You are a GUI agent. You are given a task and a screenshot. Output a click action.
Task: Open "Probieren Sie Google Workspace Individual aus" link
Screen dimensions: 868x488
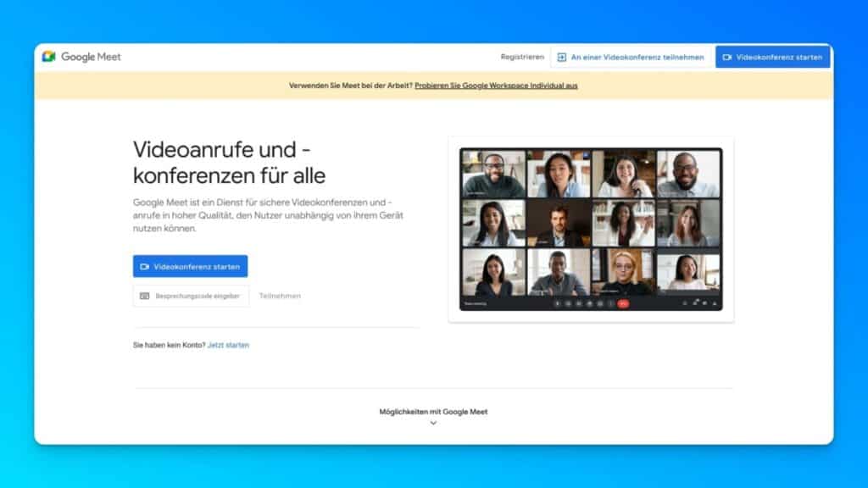(496, 86)
